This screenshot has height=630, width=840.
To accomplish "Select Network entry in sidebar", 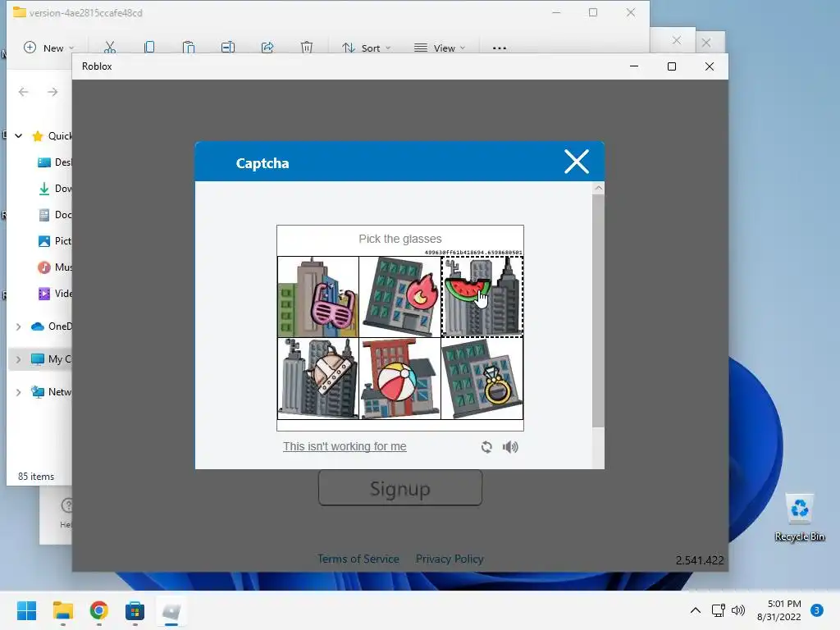I will [50, 392].
